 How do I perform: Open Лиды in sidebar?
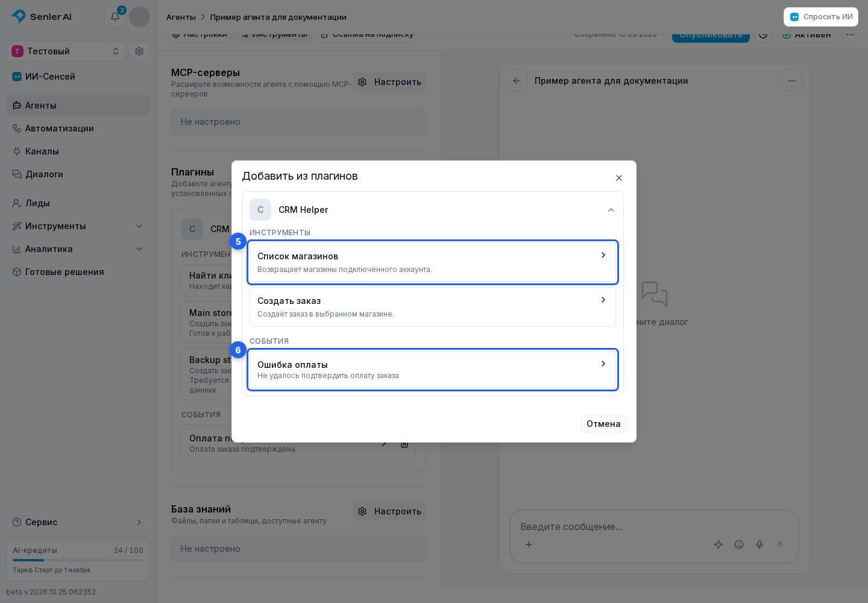pyautogui.click(x=78, y=203)
